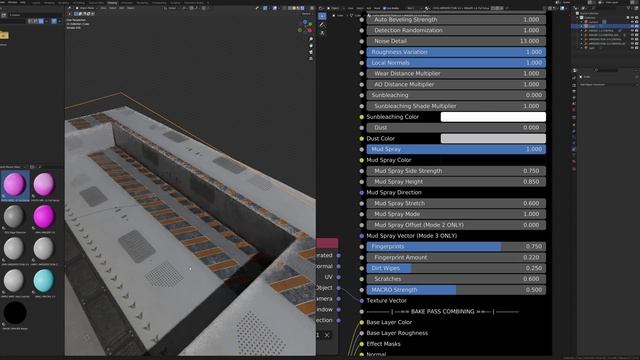Close the frame with the X button below Texture Coordinate node
This screenshot has height=360, width=640.
[x=327, y=335]
